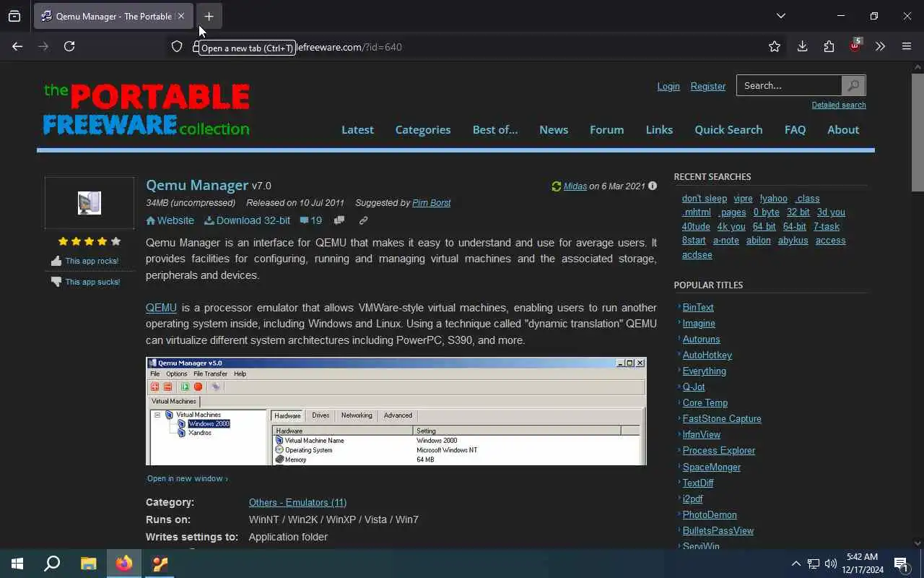The width and height of the screenshot is (924, 578).
Task: Click the uBlock Origin extension icon
Action: coord(855,46)
